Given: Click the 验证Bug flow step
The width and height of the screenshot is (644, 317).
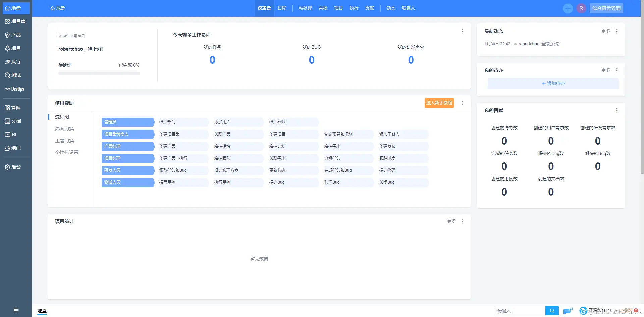Looking at the screenshot, I should click(348, 182).
